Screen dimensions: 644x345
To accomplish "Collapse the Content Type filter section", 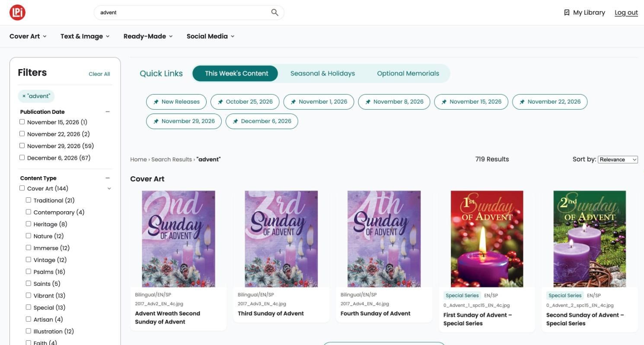I will point(108,178).
